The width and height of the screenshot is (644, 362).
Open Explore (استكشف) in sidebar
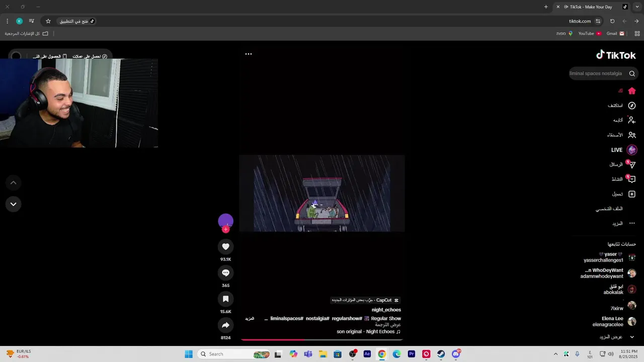(x=622, y=106)
